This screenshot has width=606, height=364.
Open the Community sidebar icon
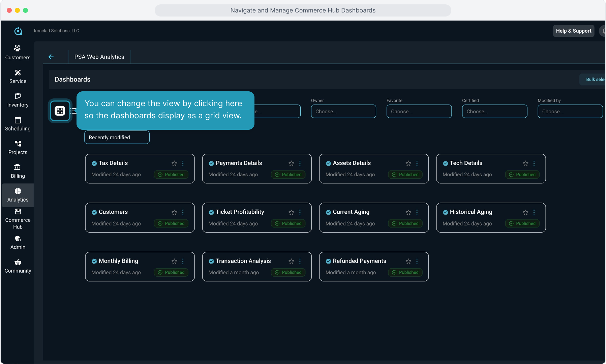click(x=18, y=266)
